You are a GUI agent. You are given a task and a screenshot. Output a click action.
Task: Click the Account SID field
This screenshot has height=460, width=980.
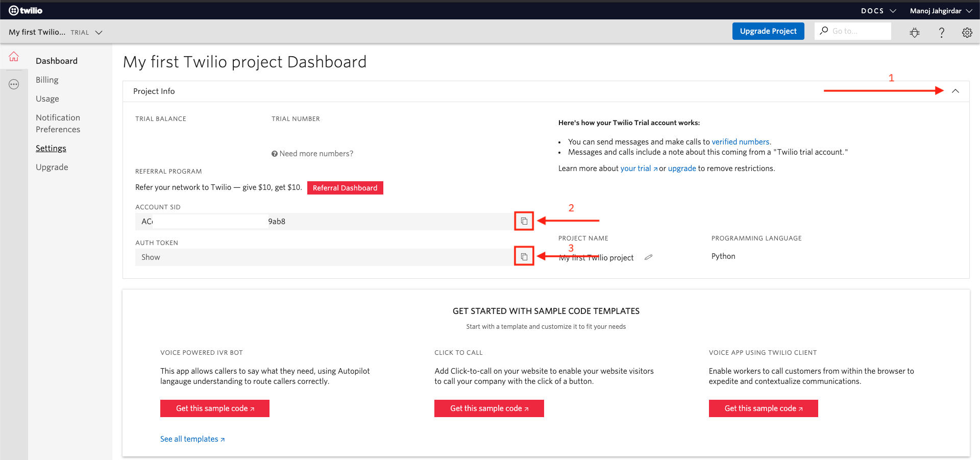(x=324, y=222)
